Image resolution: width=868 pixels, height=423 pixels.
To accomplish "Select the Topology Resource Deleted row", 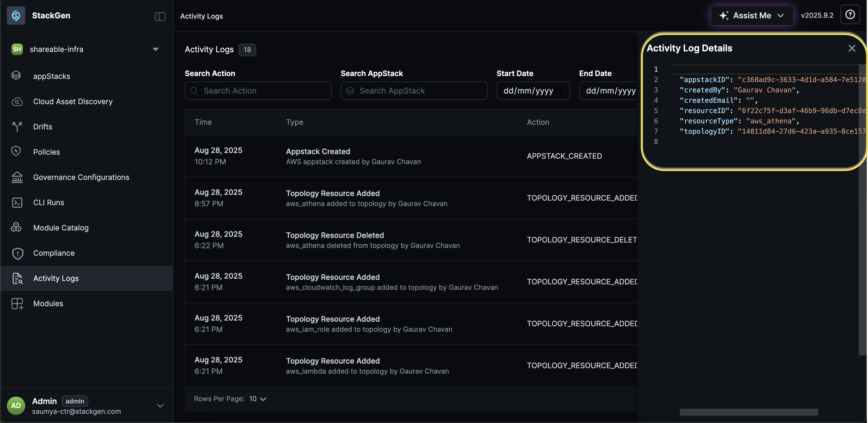I will (411, 240).
